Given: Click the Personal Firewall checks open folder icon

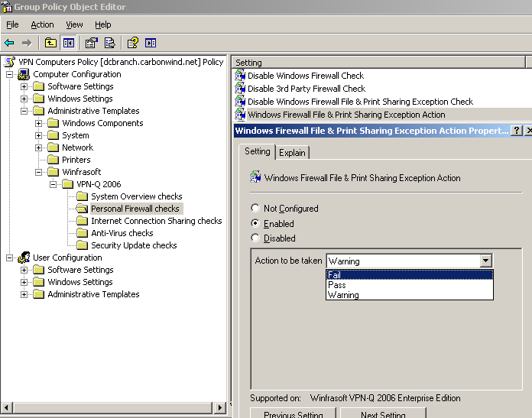Looking at the screenshot, I should (82, 209).
